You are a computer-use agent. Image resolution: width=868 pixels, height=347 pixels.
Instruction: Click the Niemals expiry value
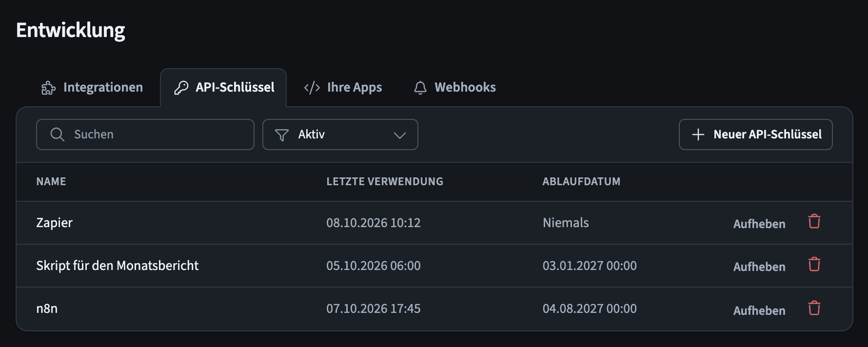[565, 223]
